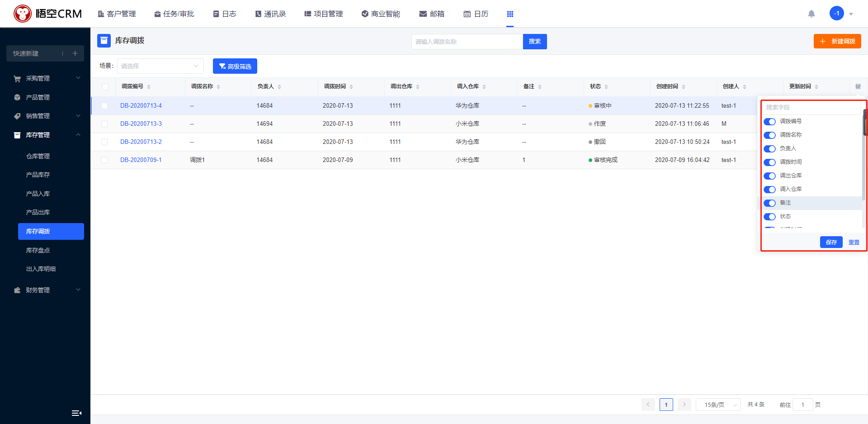Viewport: 868px width, 424px height.
Task: Focus the 搜索字段 field search box
Action: point(811,108)
